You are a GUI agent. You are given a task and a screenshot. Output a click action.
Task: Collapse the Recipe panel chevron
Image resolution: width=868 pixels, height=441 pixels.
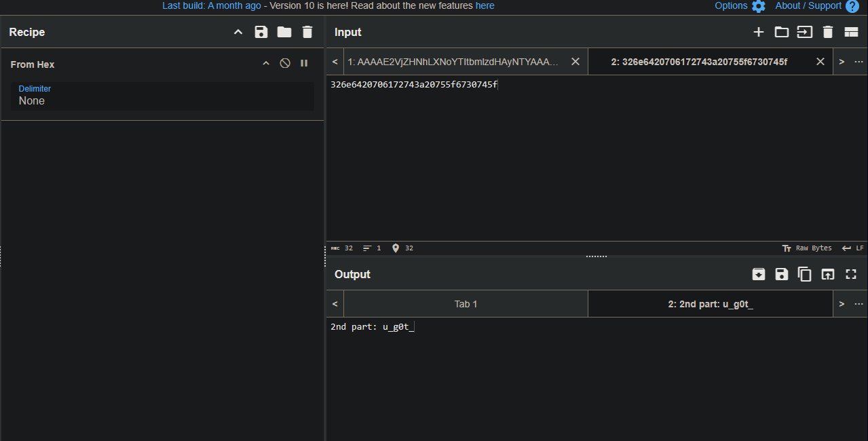238,32
